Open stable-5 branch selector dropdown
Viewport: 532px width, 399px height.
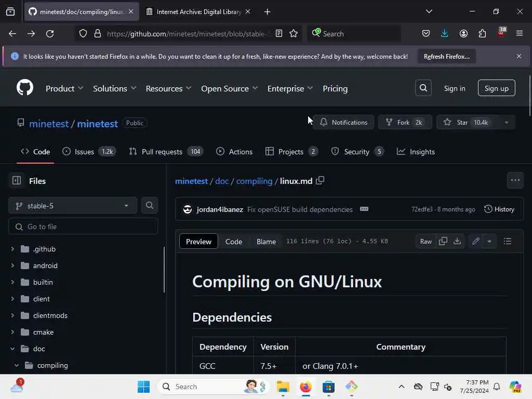point(73,206)
